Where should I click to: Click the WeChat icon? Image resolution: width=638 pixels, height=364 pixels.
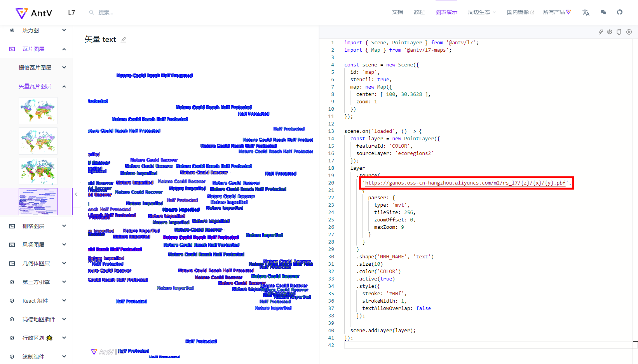pyautogui.click(x=603, y=12)
